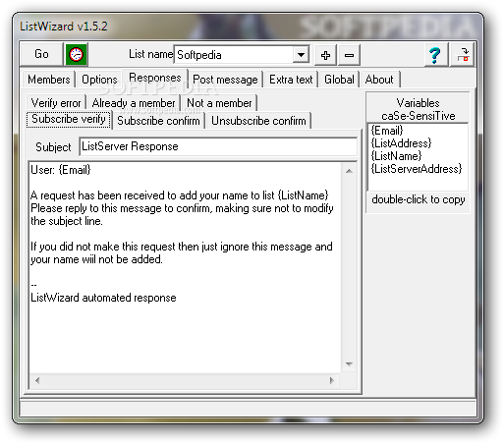
Task: Remove list with the minus button
Action: click(349, 55)
